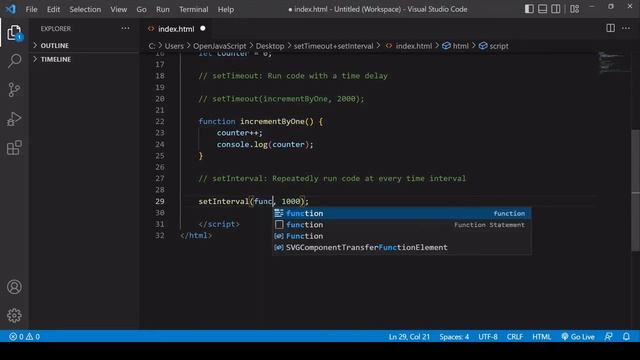640x360 pixels.
Task: Open the Run menu
Action: pos(162,9)
